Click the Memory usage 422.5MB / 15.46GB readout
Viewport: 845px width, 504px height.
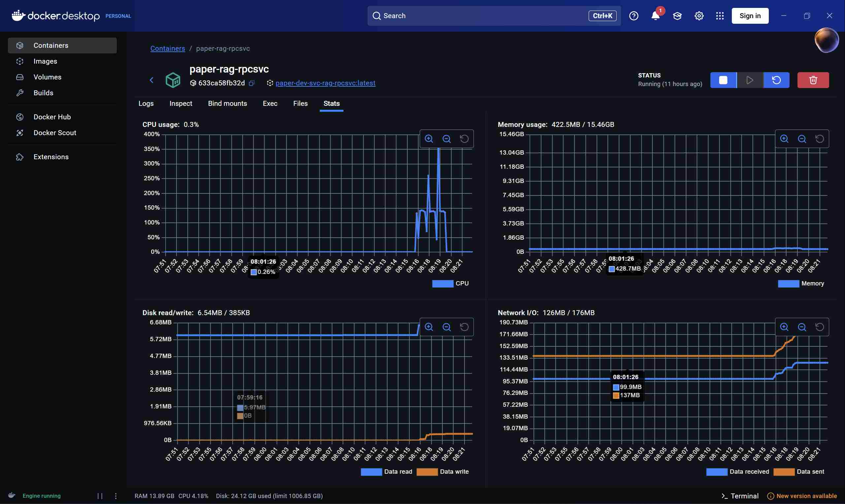[556, 125]
